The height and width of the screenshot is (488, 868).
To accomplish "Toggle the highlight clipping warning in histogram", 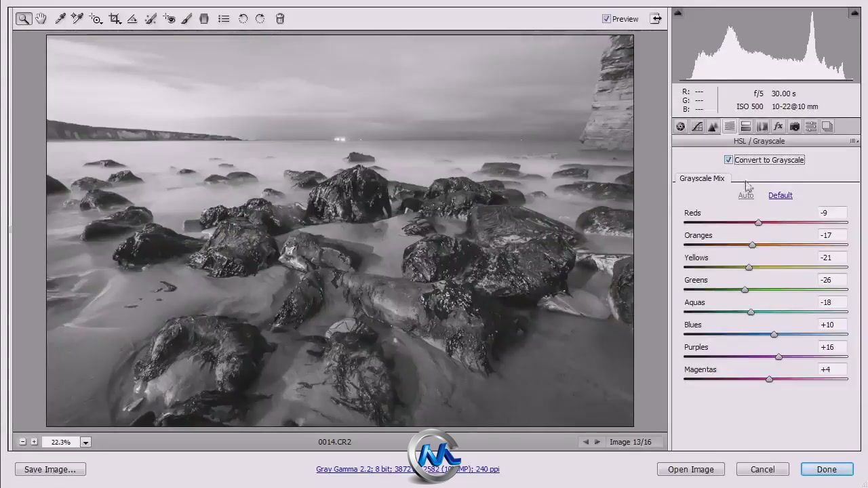I will pyautogui.click(x=854, y=13).
